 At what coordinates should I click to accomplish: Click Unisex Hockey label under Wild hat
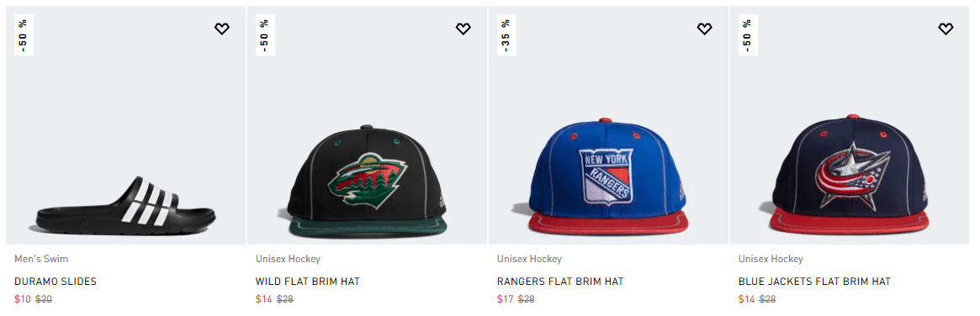coord(289,259)
